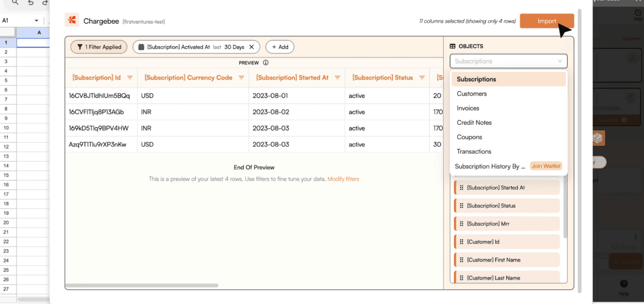The height and width of the screenshot is (304, 644).
Task: Click the preview table horizontal scrollbar
Action: (x=142, y=285)
